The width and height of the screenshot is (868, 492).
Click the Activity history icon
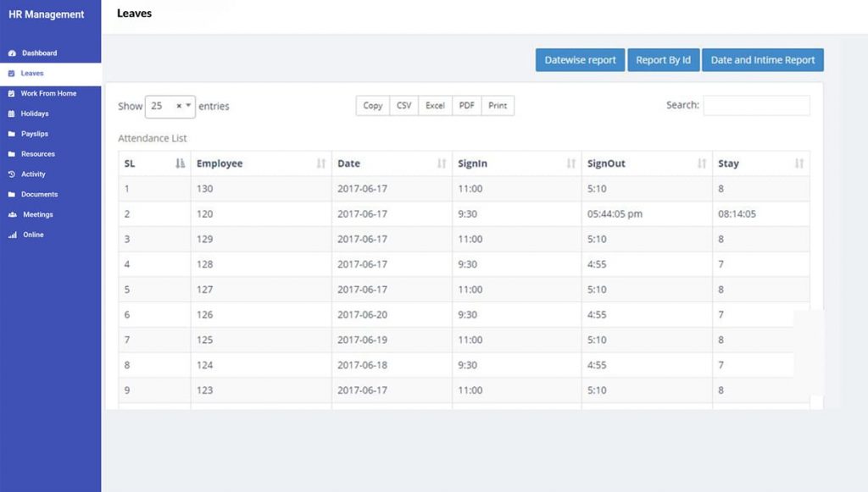[12, 174]
